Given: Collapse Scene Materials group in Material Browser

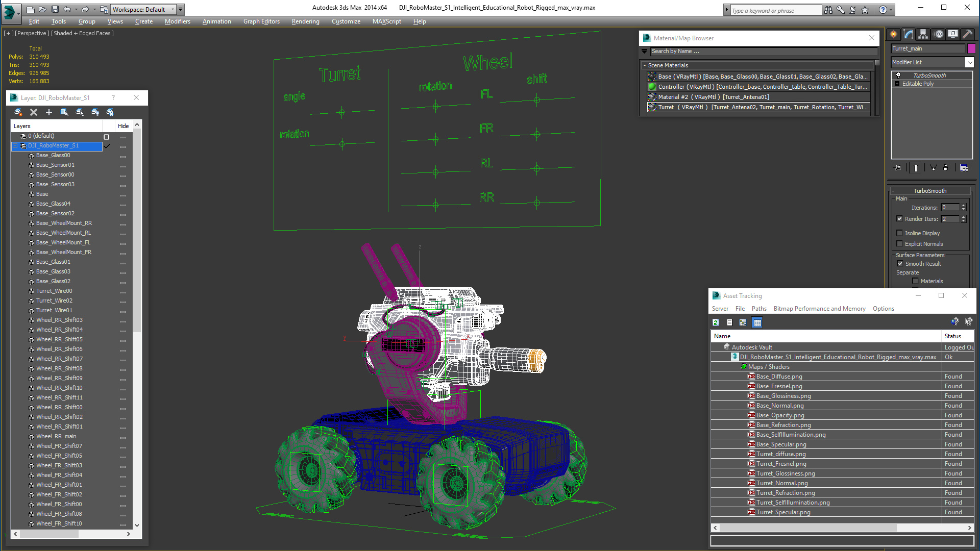Looking at the screenshot, I should click(645, 65).
